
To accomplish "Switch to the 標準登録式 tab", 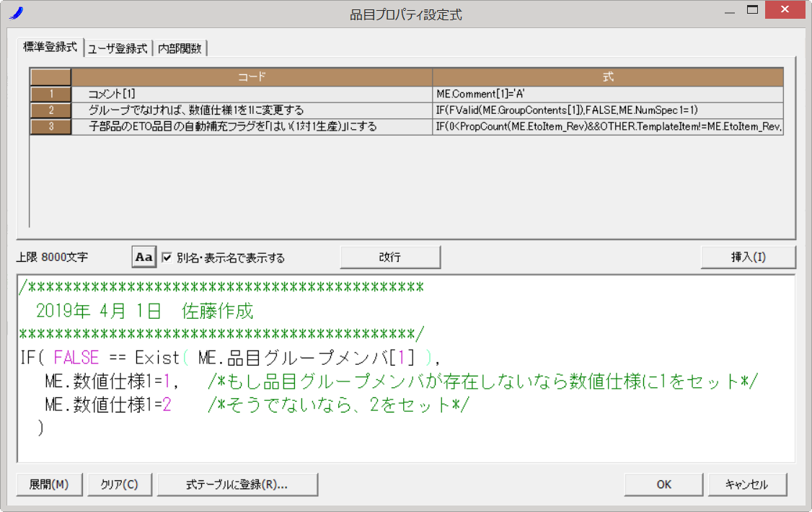I will point(50,47).
